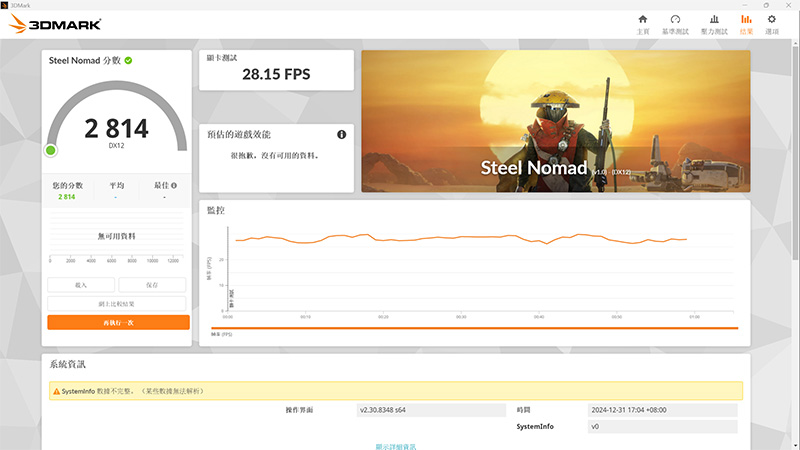
Task: Click the save result button
Action: pyautogui.click(x=152, y=285)
